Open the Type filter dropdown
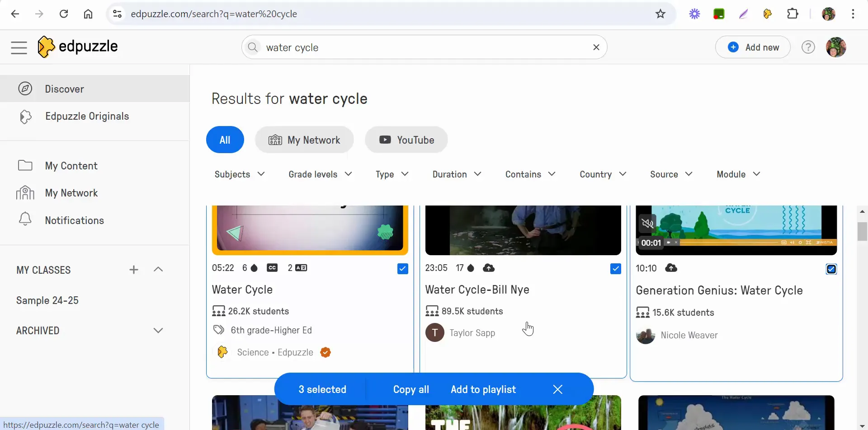868x430 pixels. click(392, 174)
